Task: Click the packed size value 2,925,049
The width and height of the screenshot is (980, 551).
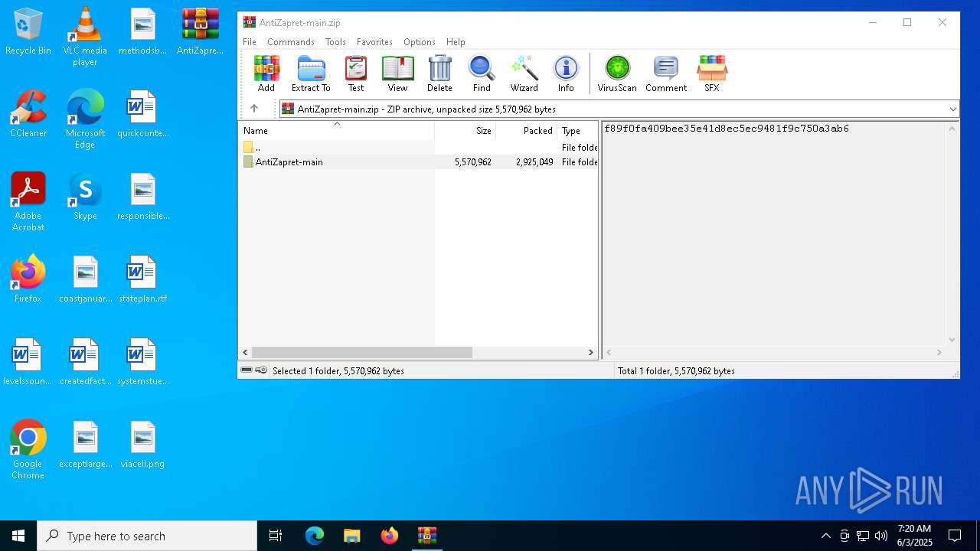Action: 534,162
